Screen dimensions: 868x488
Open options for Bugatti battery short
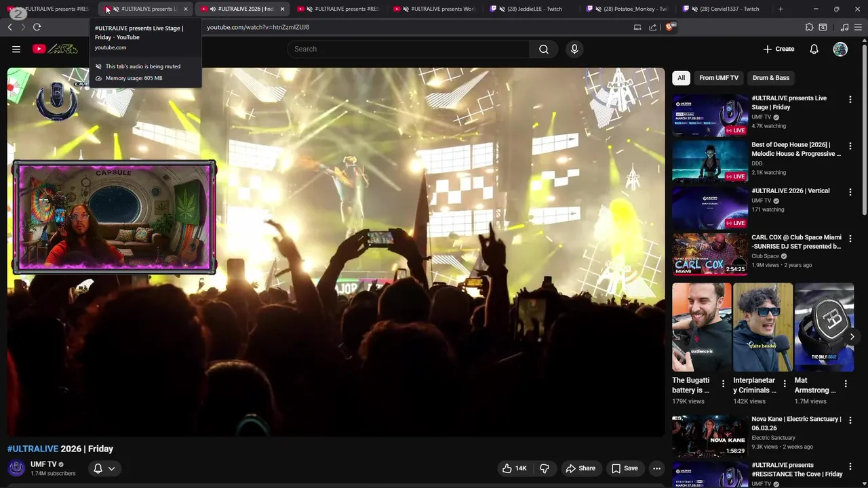coord(723,384)
